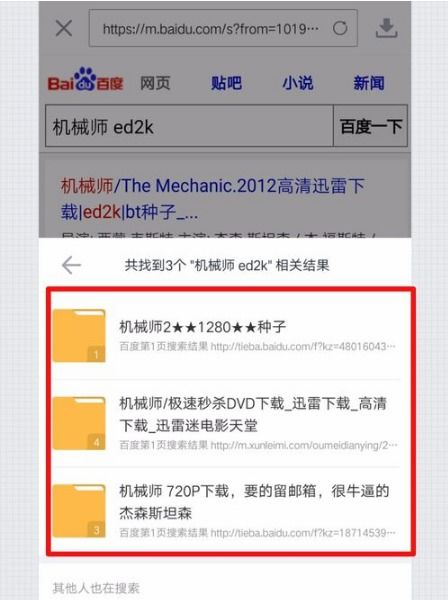Open the folder icon numbered 1
Screen dimensions: 448x600
(79, 336)
